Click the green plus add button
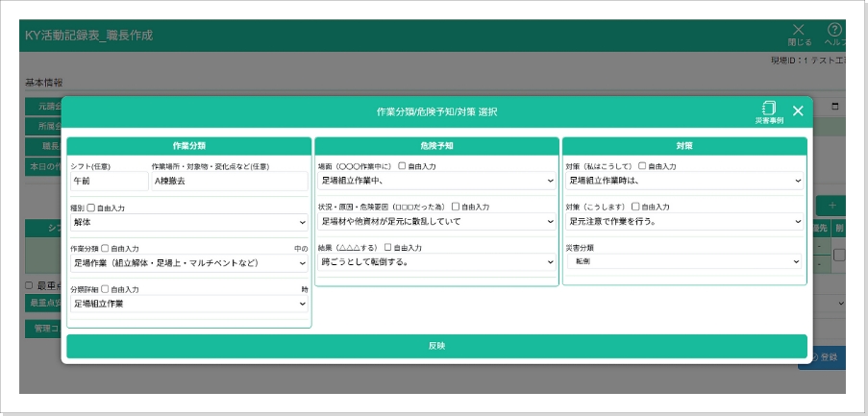The width and height of the screenshot is (868, 416). [x=831, y=205]
